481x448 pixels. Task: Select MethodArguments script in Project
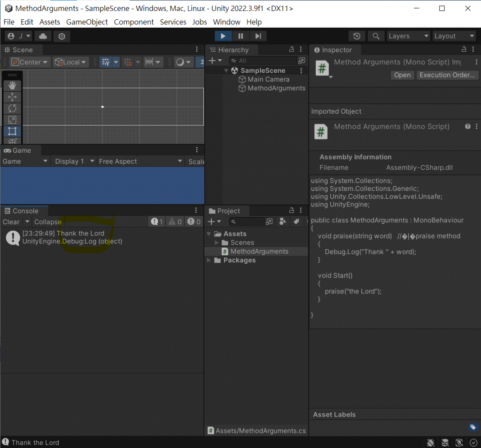(259, 251)
